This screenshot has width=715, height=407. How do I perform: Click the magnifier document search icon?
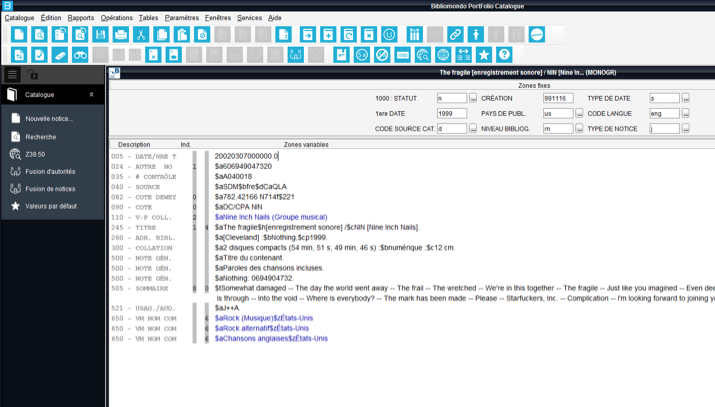point(39,34)
